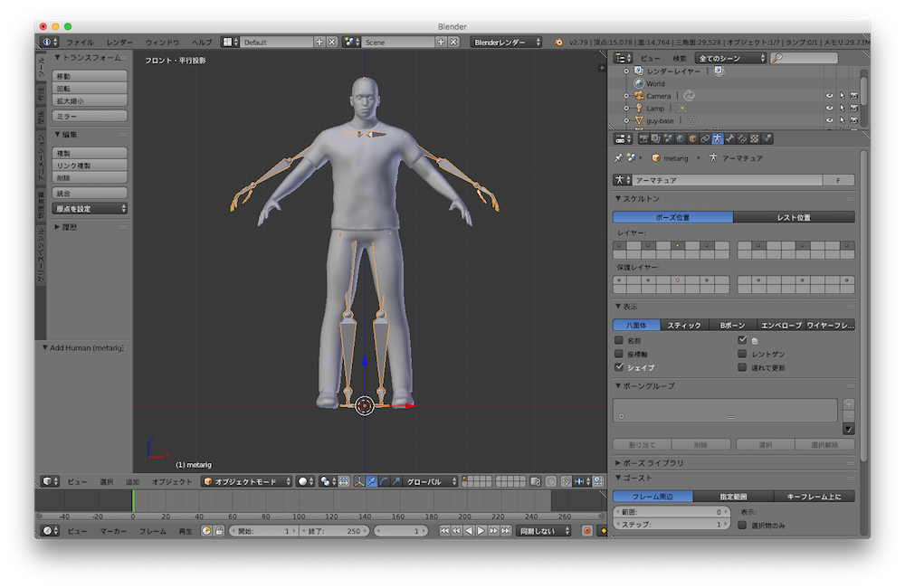Open the オブジェクトモード mode dropdown
Viewport: 905px width, 588px height.
(x=245, y=481)
